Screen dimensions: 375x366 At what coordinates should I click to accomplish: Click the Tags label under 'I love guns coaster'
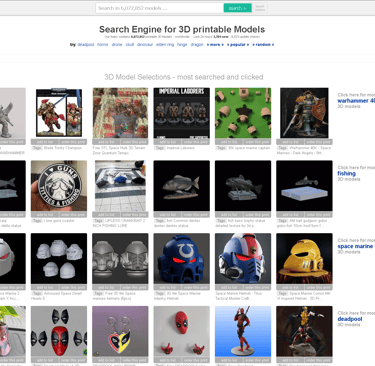pyautogui.click(x=37, y=221)
